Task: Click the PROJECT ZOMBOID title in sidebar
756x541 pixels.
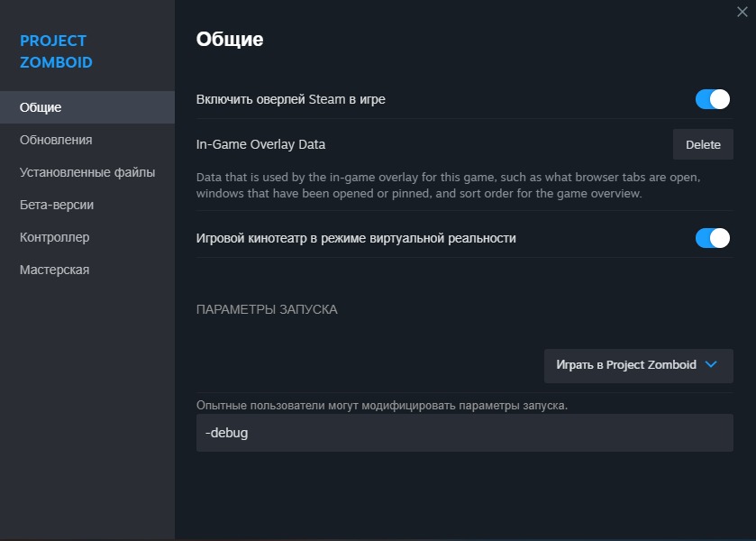Action: point(56,51)
